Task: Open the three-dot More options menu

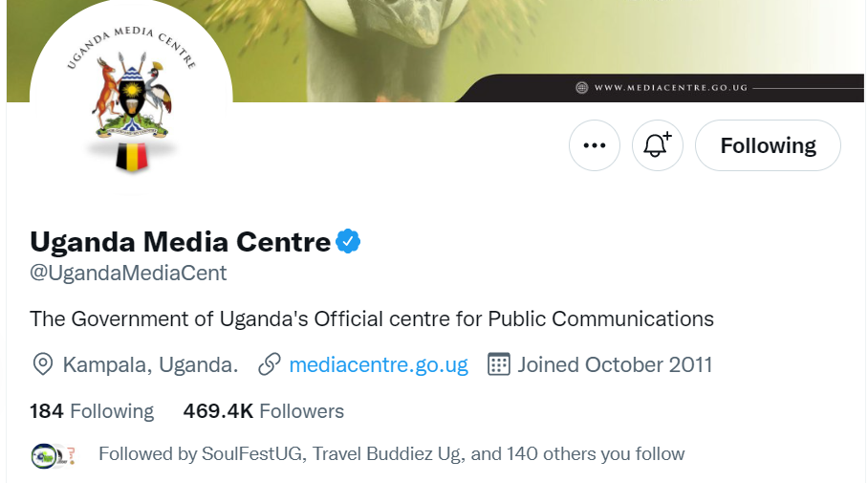Action: click(595, 145)
